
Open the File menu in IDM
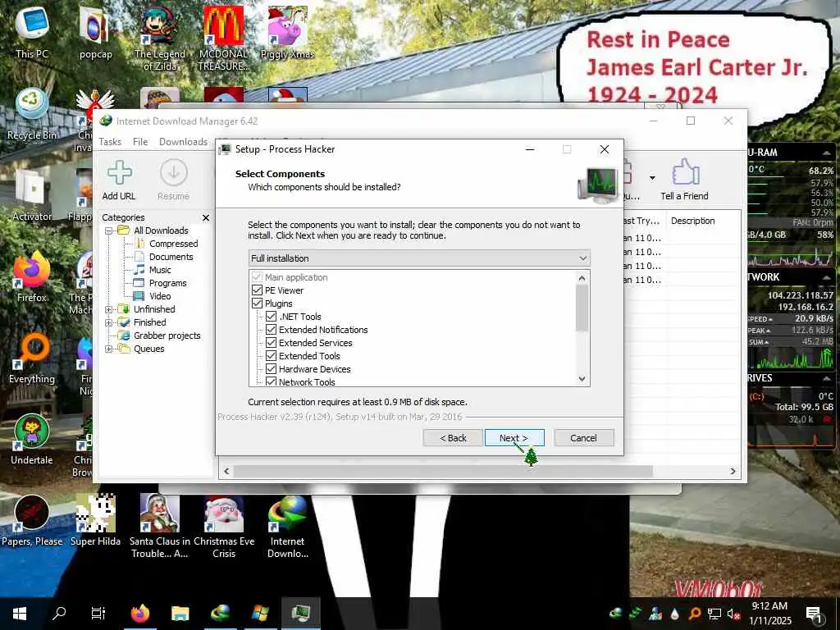[x=140, y=142]
